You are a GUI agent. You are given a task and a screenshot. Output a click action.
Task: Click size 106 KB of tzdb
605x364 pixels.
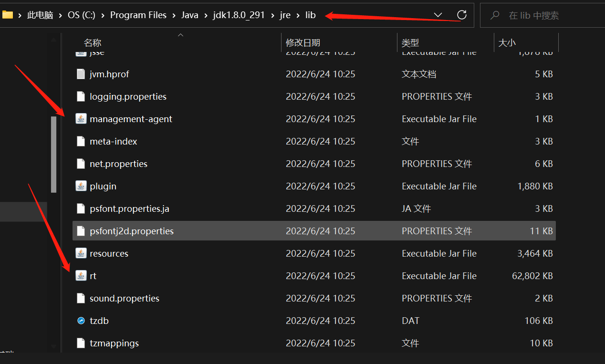(539, 321)
